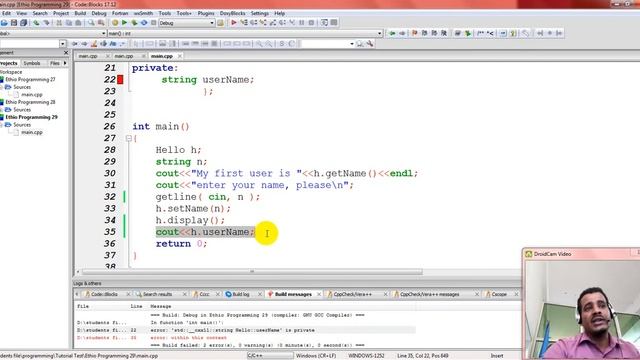
Task: Select the Workspace tree node
Action: (11, 72)
